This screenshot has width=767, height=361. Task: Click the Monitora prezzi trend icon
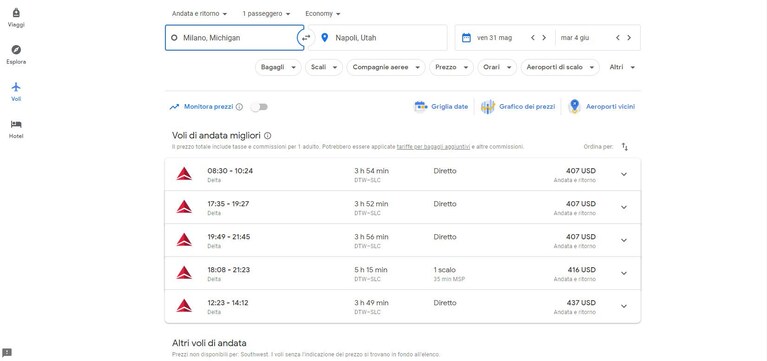point(174,107)
